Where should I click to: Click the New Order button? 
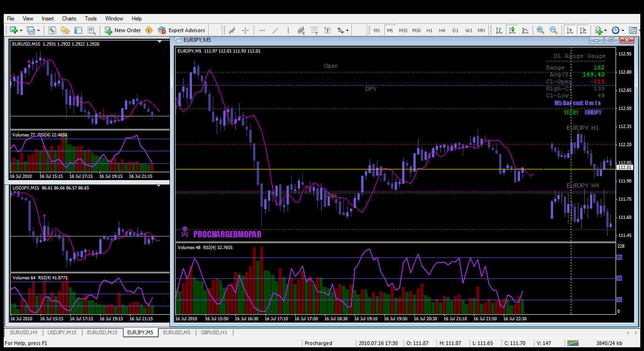[x=123, y=30]
